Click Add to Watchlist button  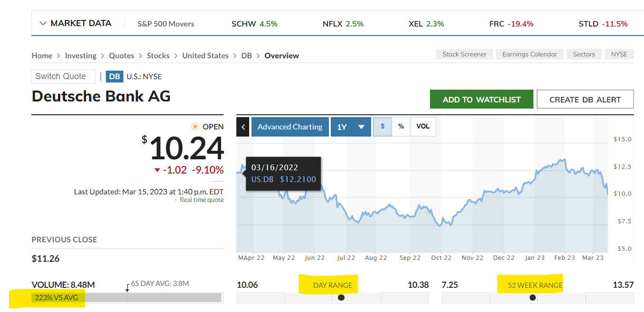[x=482, y=100]
